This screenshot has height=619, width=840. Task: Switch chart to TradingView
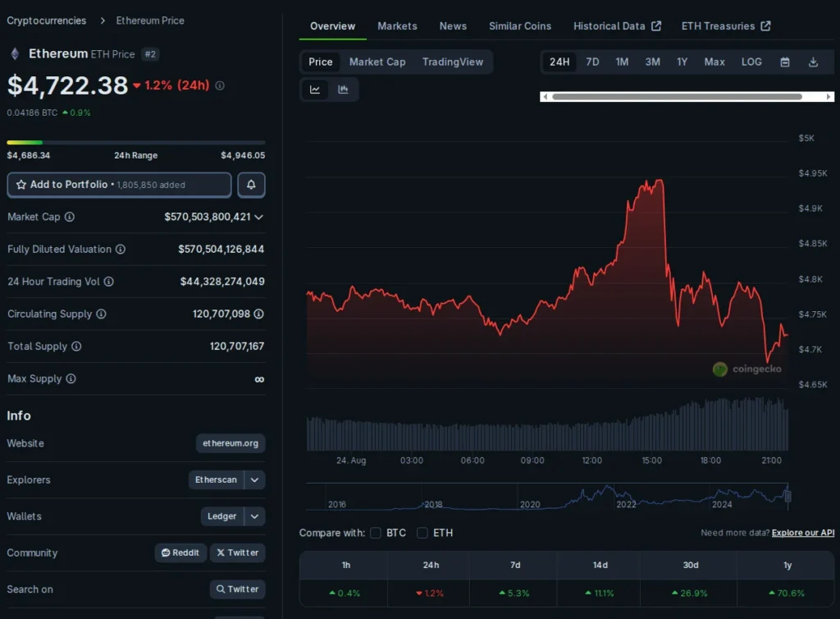click(453, 62)
